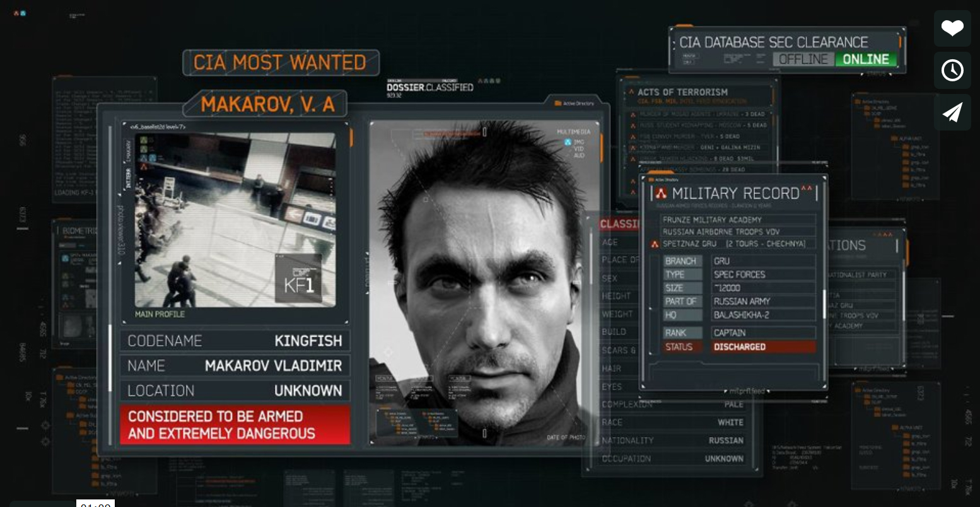Viewport: 980px width, 507px height.
Task: Click the Moscow 5 DEAD terrorism row
Action: [x=699, y=125]
